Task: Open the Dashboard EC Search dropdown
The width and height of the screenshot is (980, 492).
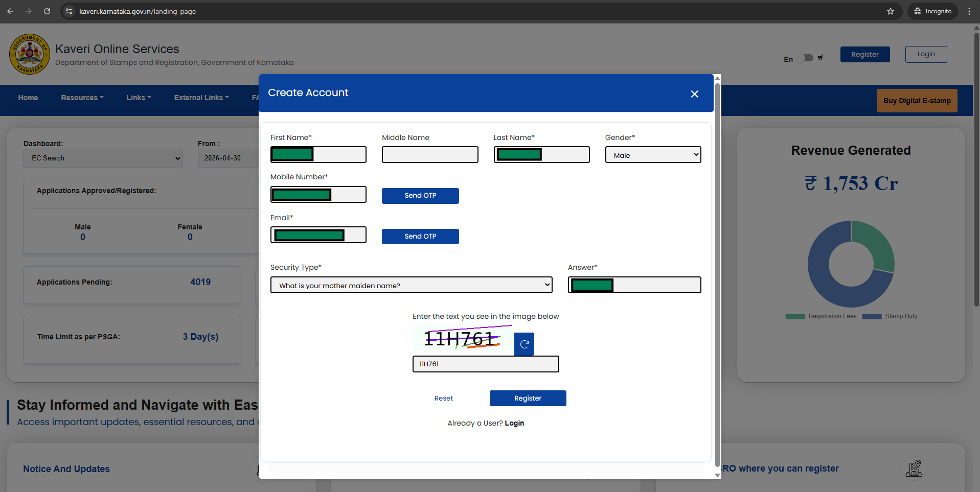Action: 103,158
